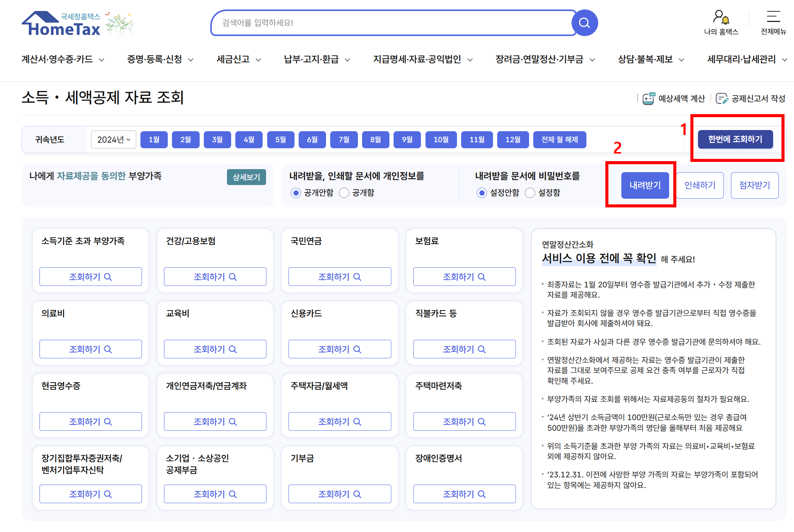Open the 나의 홈택스 user icon
Viewport: 794px width, 532px height.
(720, 17)
